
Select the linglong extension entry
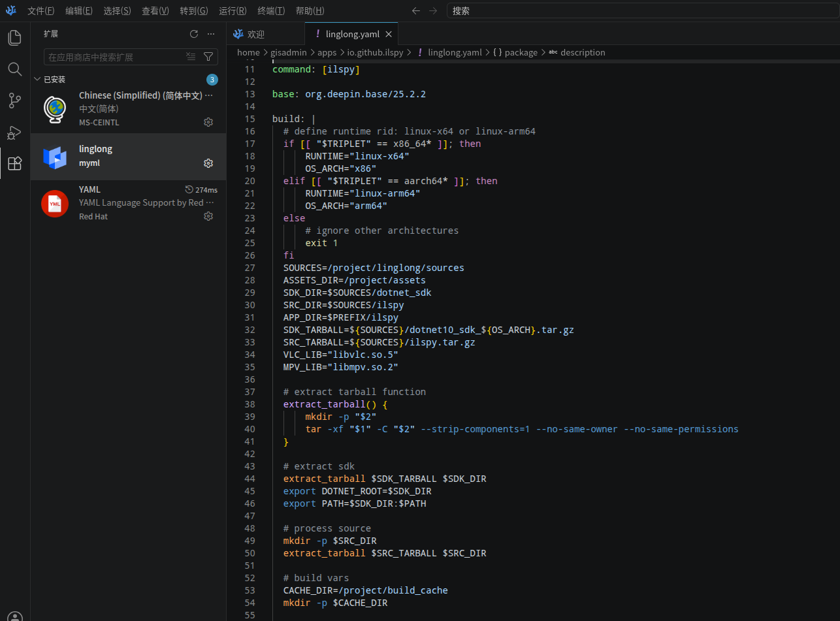129,157
